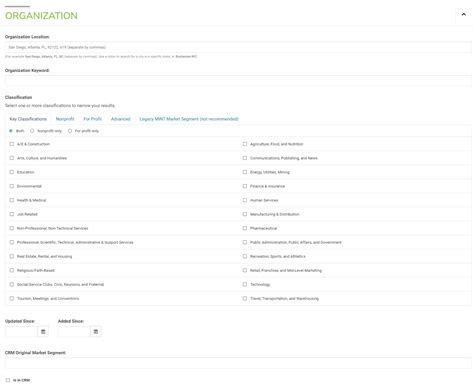Toggle the Is in CRM checkbox
The height and width of the screenshot is (392, 474).
pos(8,380)
